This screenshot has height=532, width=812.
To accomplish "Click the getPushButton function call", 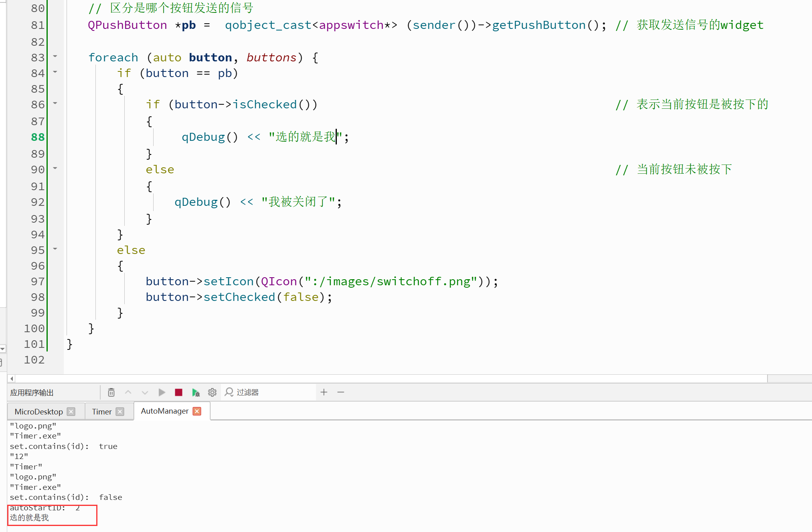I will [x=539, y=25].
